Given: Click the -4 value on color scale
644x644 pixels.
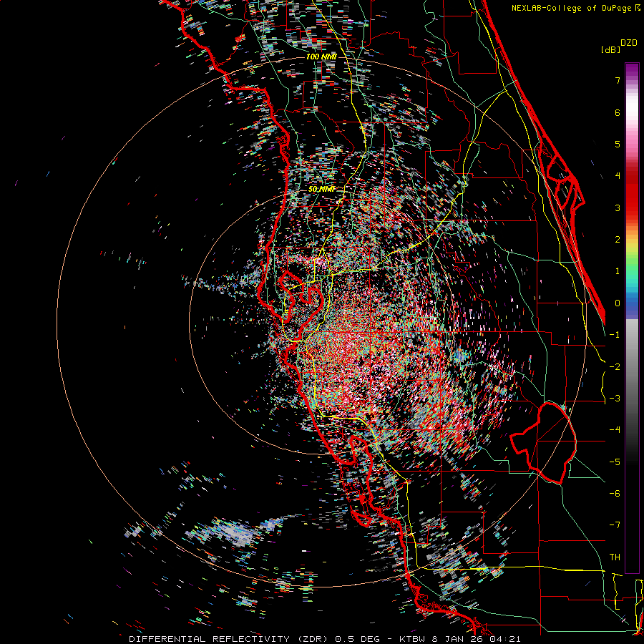Looking at the screenshot, I should click(615, 429).
